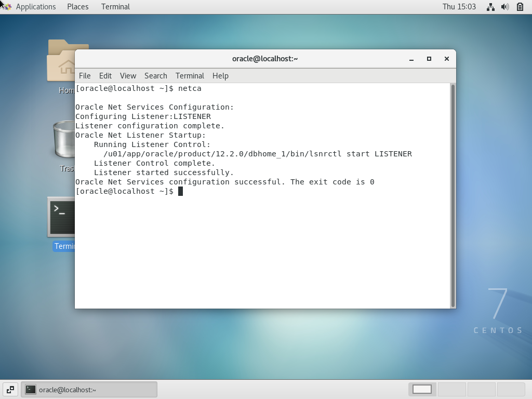532x399 pixels.
Task: Close the oracle@localhost terminal window
Action: pyautogui.click(x=446, y=59)
